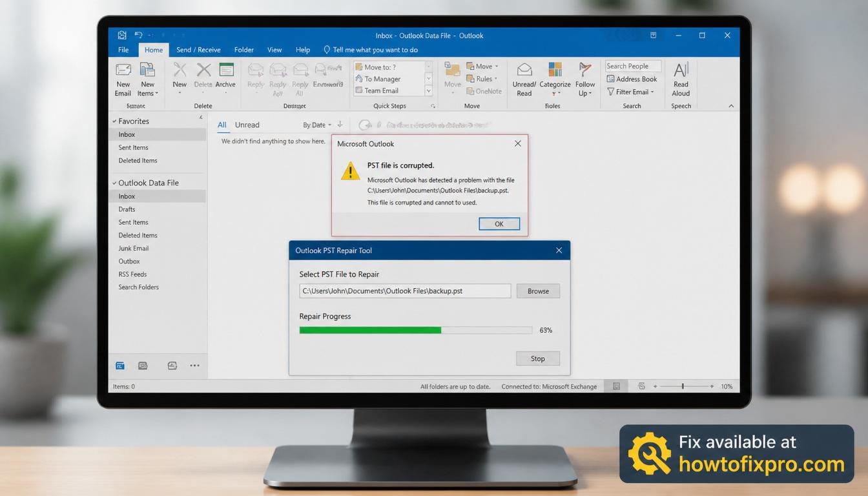This screenshot has width=868, height=496.
Task: Click the Connected to: Microsoft Exchange status
Action: (x=549, y=386)
